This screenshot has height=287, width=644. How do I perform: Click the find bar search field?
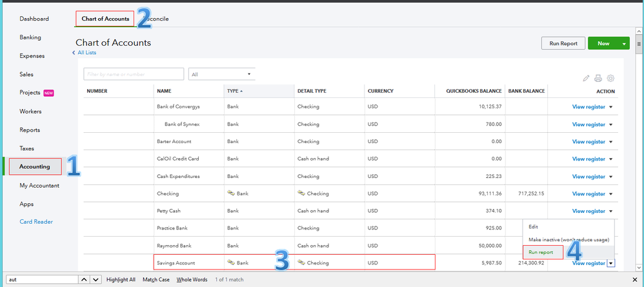(x=41, y=280)
